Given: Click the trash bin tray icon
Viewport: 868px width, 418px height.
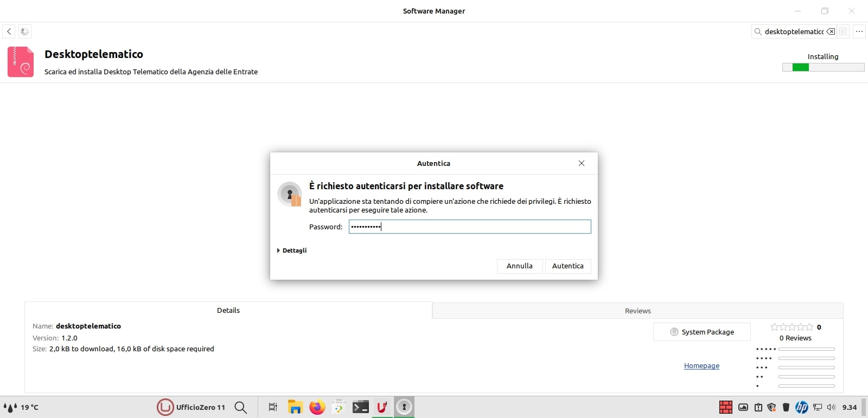Looking at the screenshot, I should click(x=786, y=407).
